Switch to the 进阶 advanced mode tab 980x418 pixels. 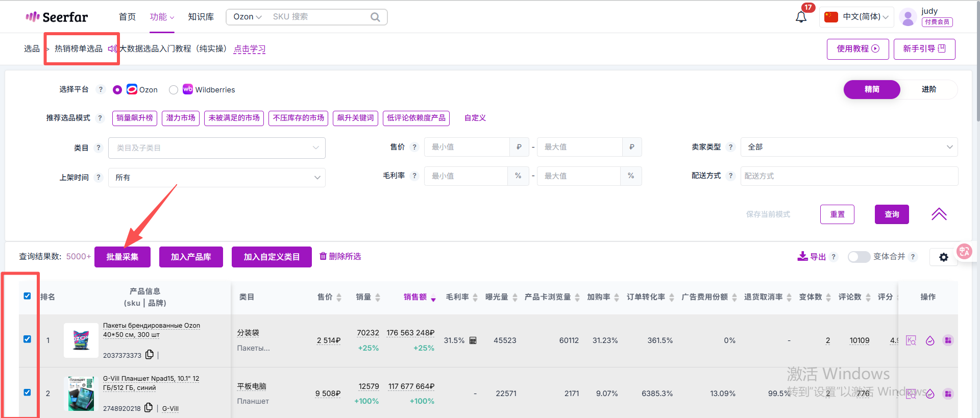click(928, 89)
